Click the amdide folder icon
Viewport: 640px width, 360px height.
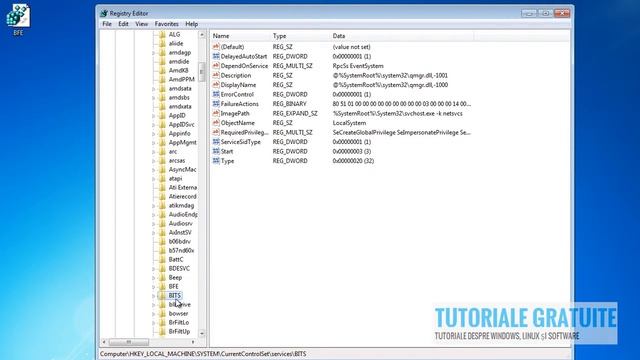pos(162,61)
